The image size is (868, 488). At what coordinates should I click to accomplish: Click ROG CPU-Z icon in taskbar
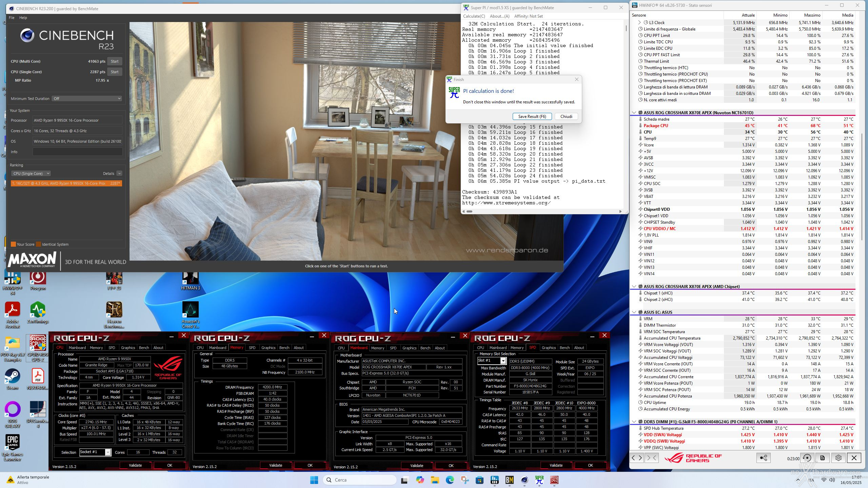(554, 480)
